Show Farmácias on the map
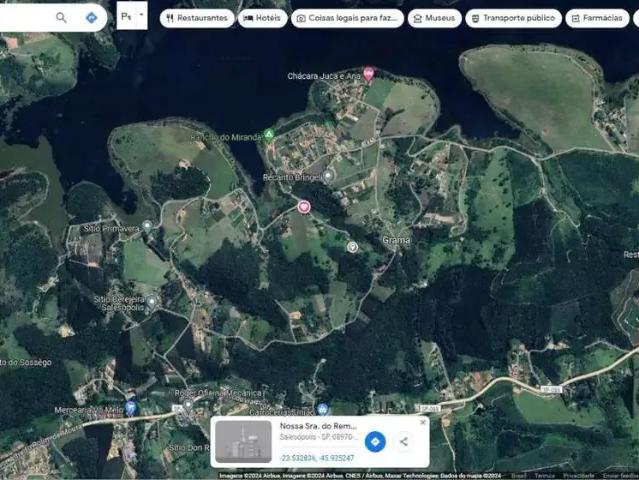The image size is (639, 480). pyautogui.click(x=598, y=18)
